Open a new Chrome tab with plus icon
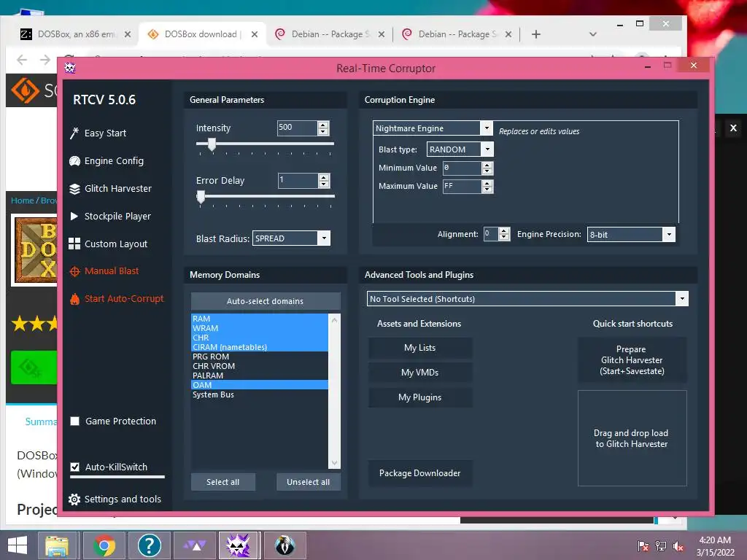This screenshot has height=560, width=747. (x=536, y=34)
